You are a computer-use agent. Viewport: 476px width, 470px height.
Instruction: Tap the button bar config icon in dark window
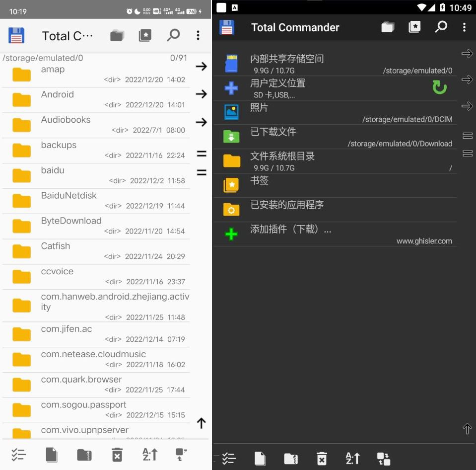[x=383, y=459]
